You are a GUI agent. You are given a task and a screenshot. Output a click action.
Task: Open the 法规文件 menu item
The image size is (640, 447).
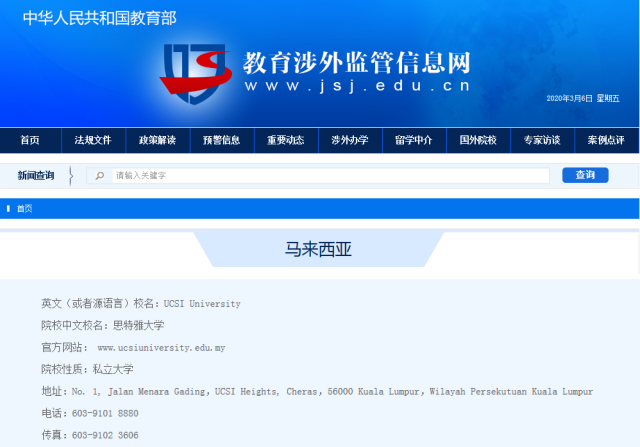93,140
